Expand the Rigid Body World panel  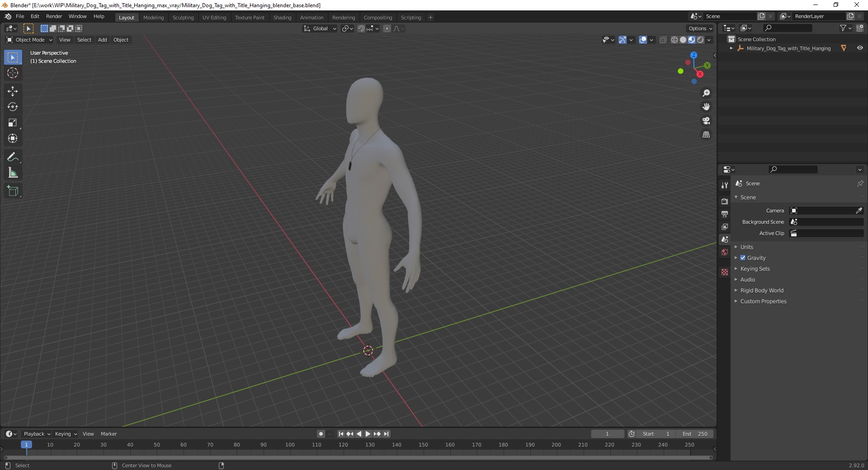762,290
